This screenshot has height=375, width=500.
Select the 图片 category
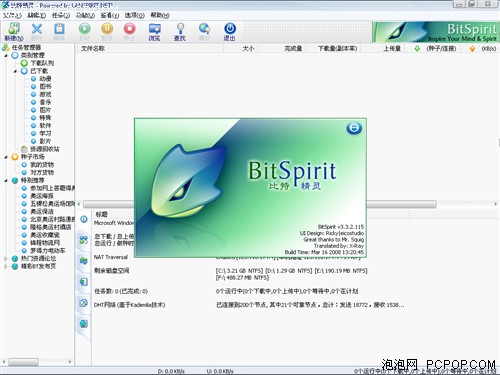[x=45, y=110]
